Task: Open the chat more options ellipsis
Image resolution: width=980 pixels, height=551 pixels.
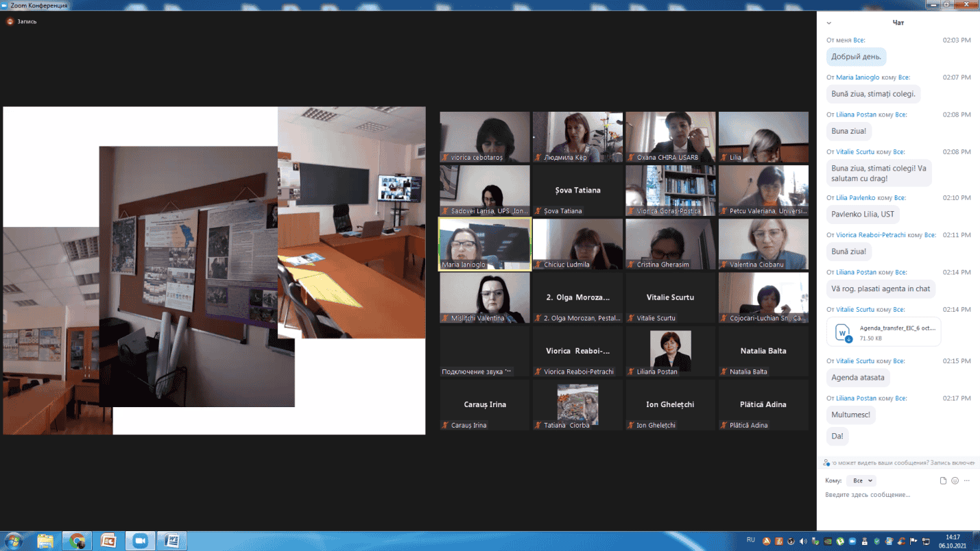Action: 967,481
